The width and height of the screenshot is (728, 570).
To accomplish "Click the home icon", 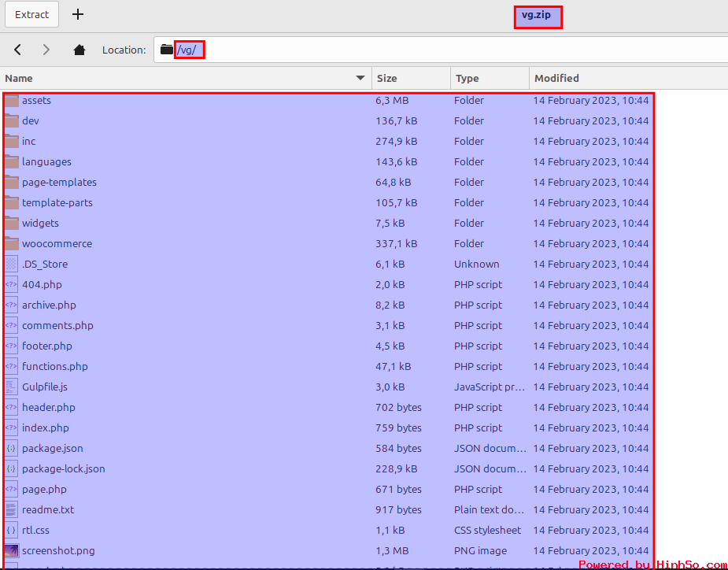I will [x=79, y=50].
